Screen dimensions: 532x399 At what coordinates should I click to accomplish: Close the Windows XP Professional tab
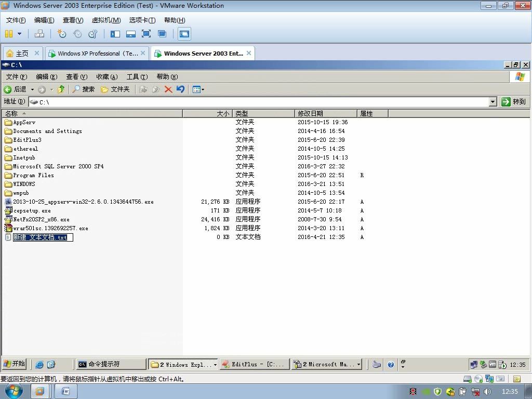point(143,53)
